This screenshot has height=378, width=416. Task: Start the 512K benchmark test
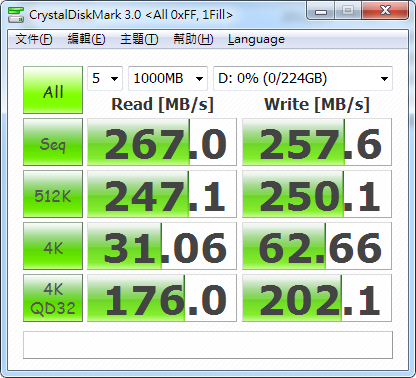point(53,194)
